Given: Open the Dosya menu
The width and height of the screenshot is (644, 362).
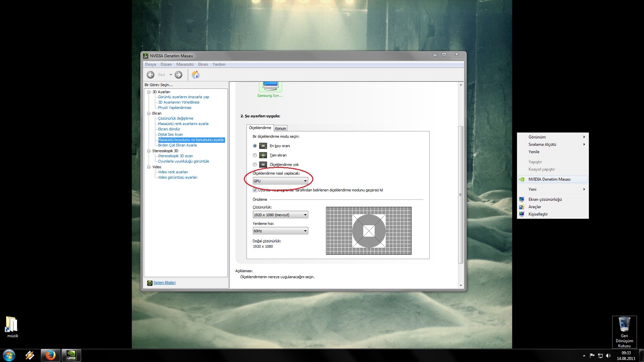Looking at the screenshot, I should [x=151, y=64].
